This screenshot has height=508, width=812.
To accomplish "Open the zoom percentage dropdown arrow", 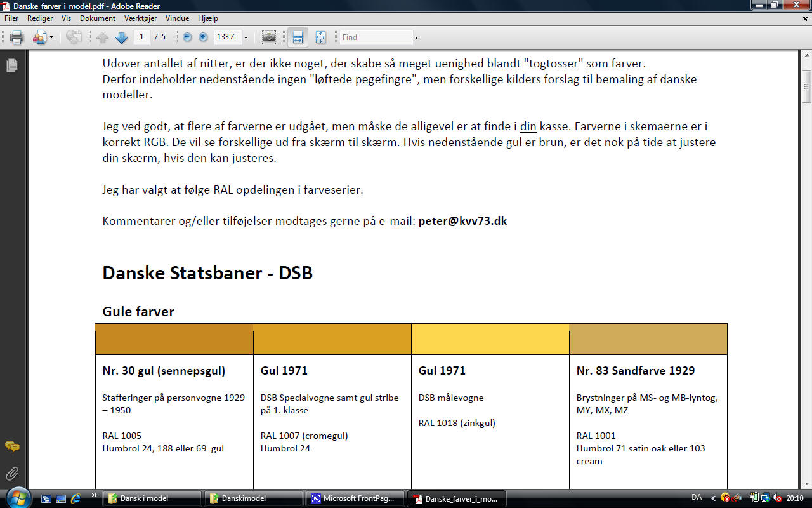I will pos(246,37).
